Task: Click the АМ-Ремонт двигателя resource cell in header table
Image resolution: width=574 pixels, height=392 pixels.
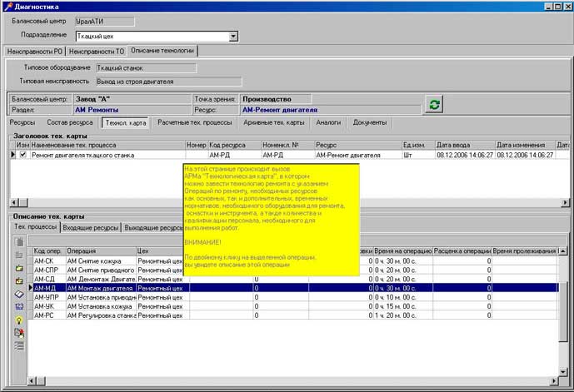Action: pyautogui.click(x=358, y=155)
